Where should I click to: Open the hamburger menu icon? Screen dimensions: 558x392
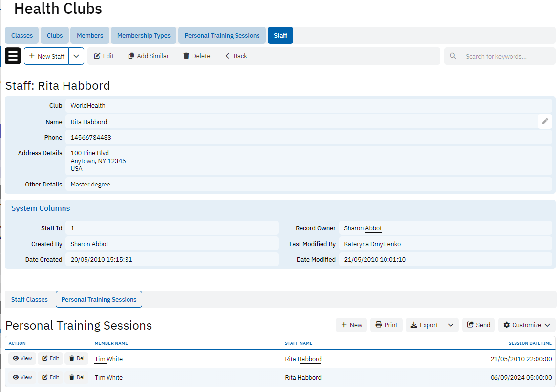(x=13, y=56)
